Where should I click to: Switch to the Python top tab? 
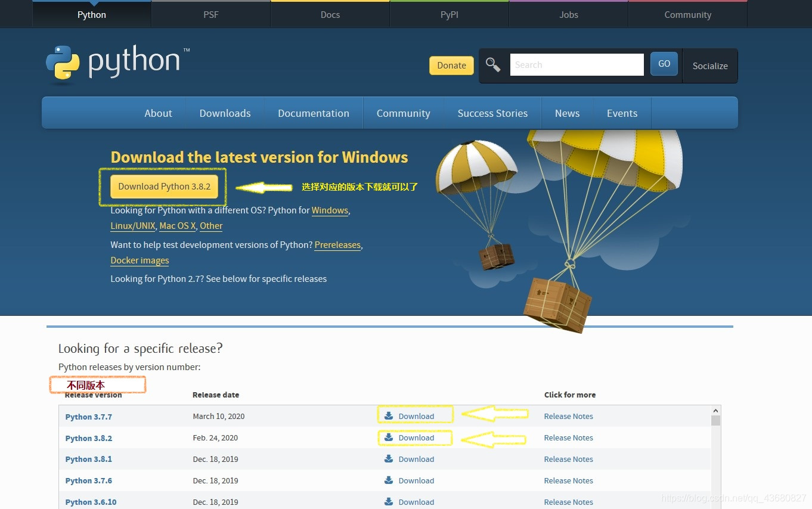point(92,14)
